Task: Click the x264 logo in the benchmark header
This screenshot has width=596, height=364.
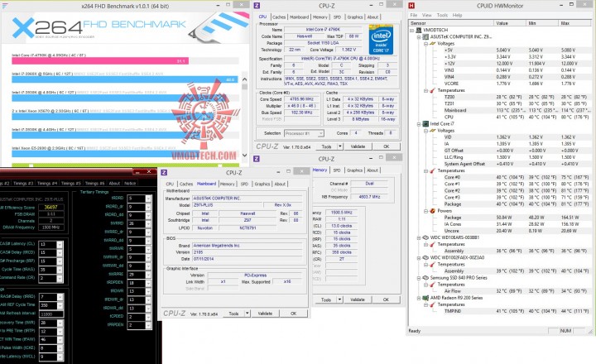Action: (47, 27)
